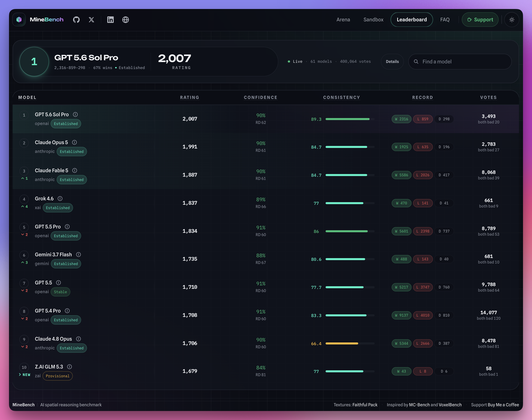
Task: Focus the Find a model search field
Action: coord(460,61)
